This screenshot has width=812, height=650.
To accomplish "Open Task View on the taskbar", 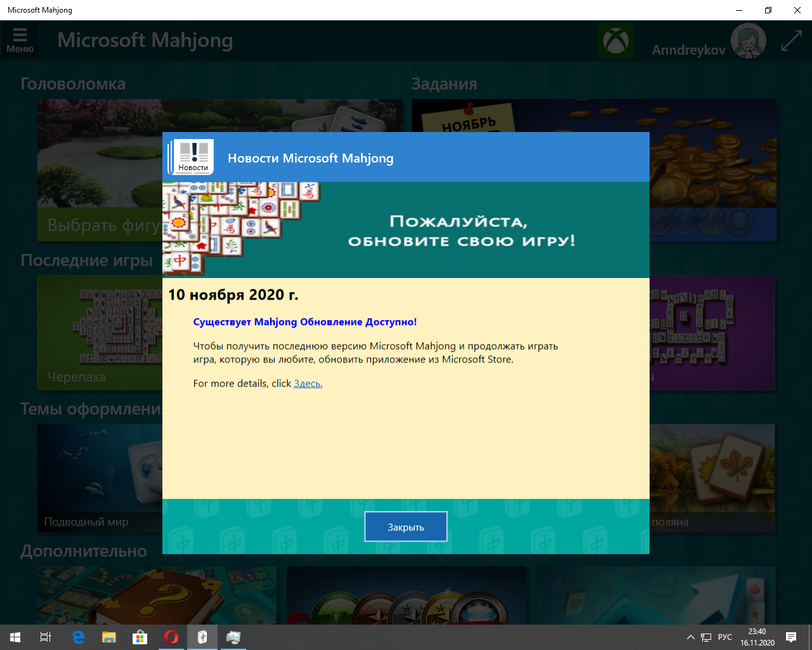I will point(46,637).
